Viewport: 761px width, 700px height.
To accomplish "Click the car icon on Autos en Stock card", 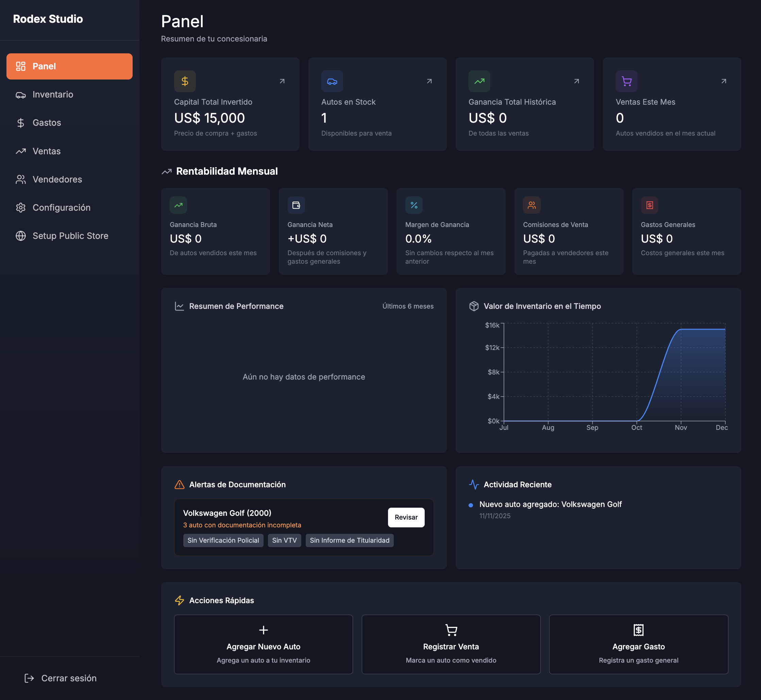I will click(x=332, y=81).
